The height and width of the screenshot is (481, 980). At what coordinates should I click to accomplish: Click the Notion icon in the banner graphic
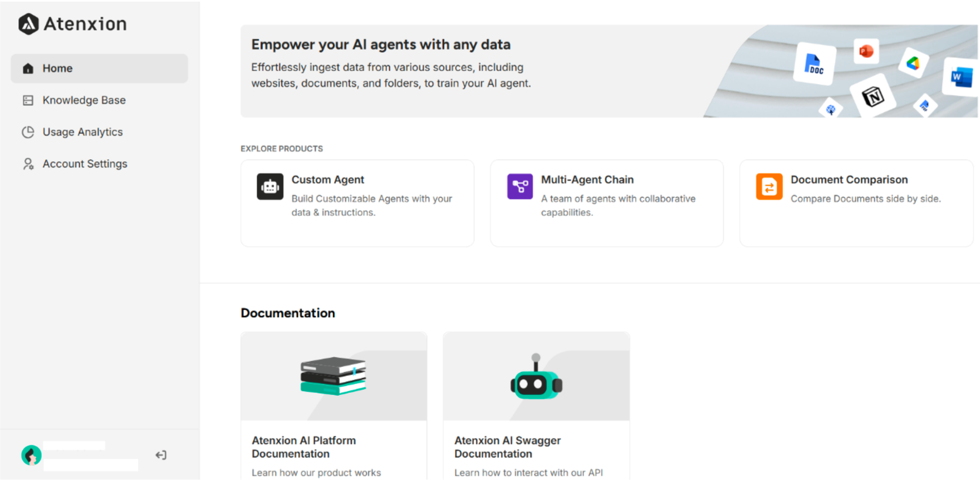[x=873, y=96]
